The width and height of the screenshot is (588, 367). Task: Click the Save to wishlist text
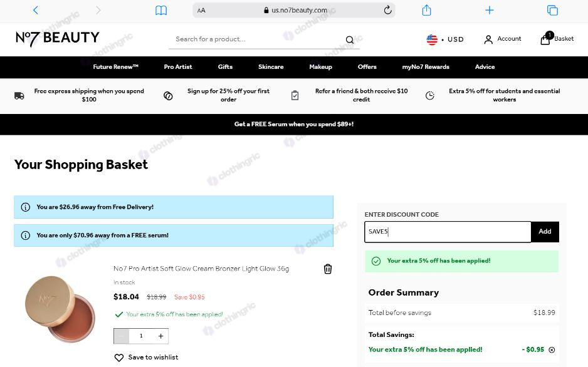pyautogui.click(x=153, y=357)
